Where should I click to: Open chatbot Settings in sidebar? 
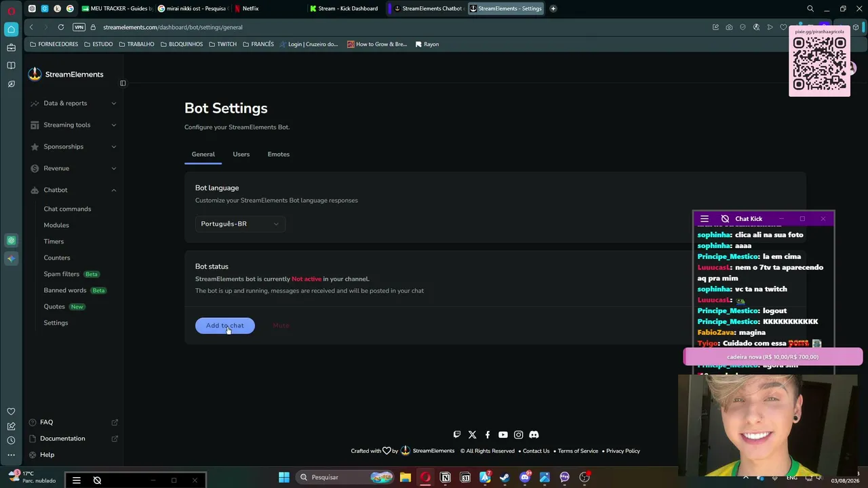[x=56, y=323]
